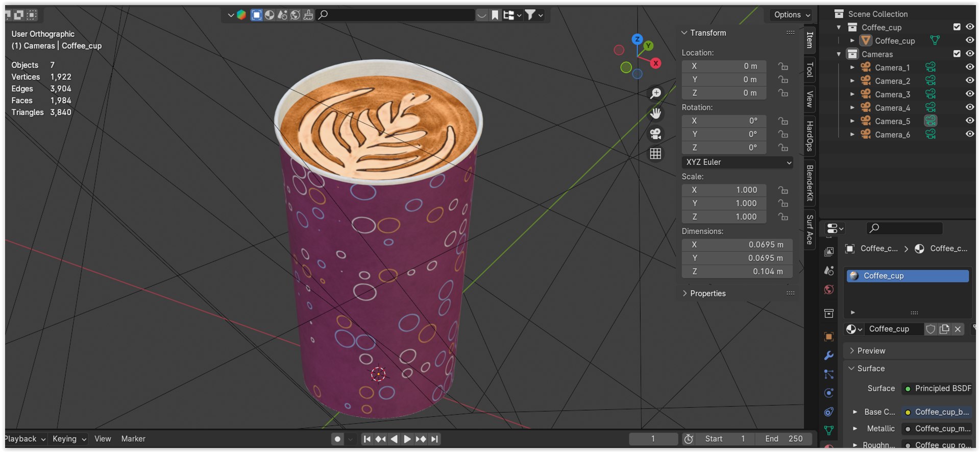This screenshot has width=980, height=452.
Task: Uncheck the Coffee_cup collection checkbox in outliner
Action: 957,27
